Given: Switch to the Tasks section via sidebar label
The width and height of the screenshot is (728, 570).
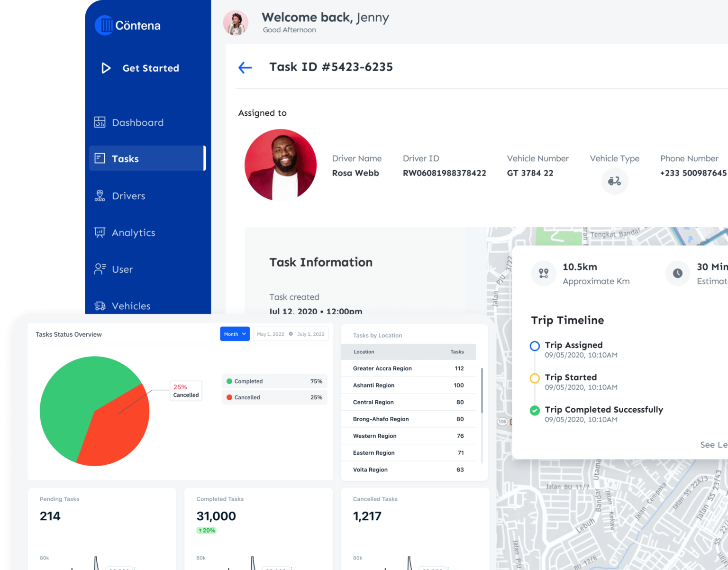Looking at the screenshot, I should 125,158.
